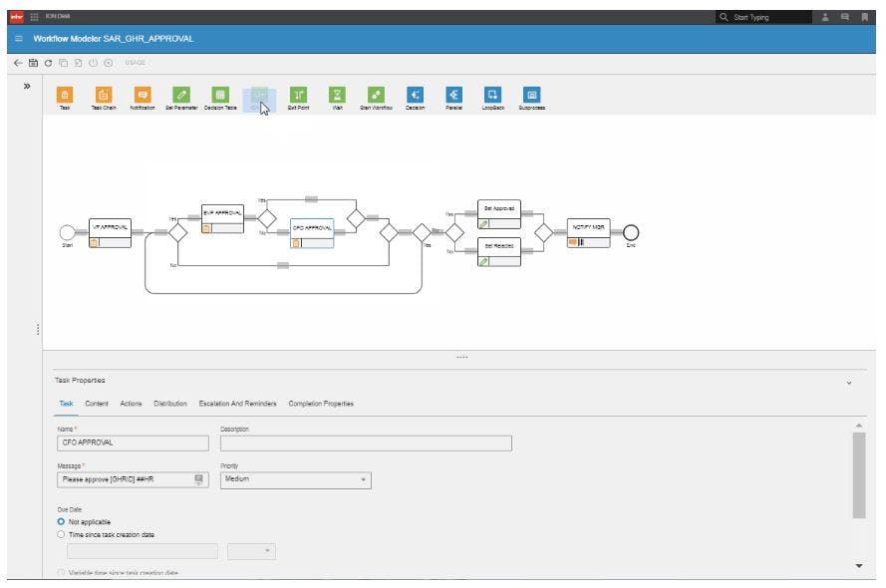Open the Priority dropdown
The height and width of the screenshot is (588, 886).
pyautogui.click(x=361, y=479)
